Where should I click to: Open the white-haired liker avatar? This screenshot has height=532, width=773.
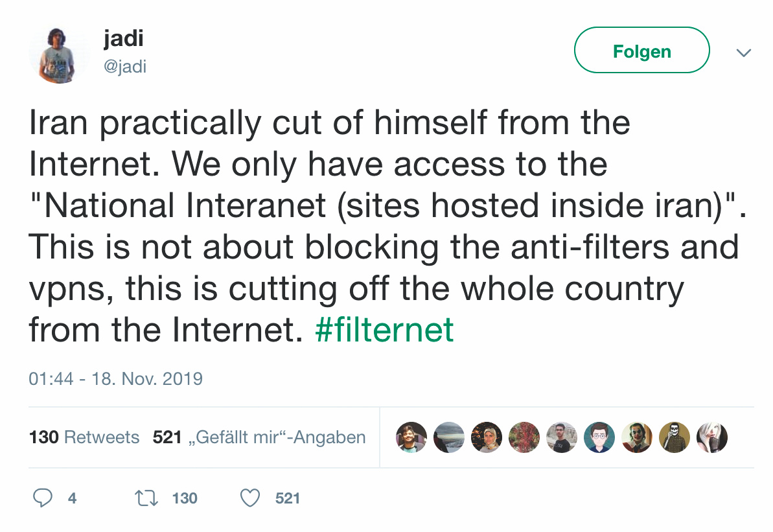point(711,437)
